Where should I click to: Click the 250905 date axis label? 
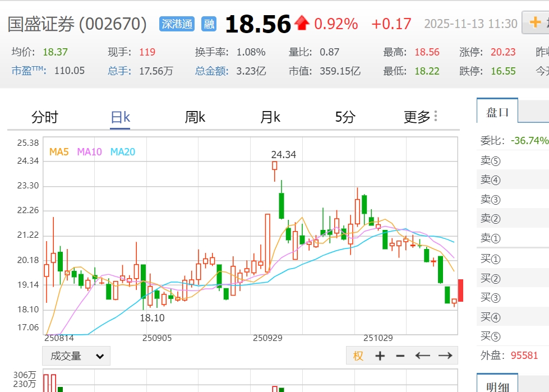(x=157, y=338)
